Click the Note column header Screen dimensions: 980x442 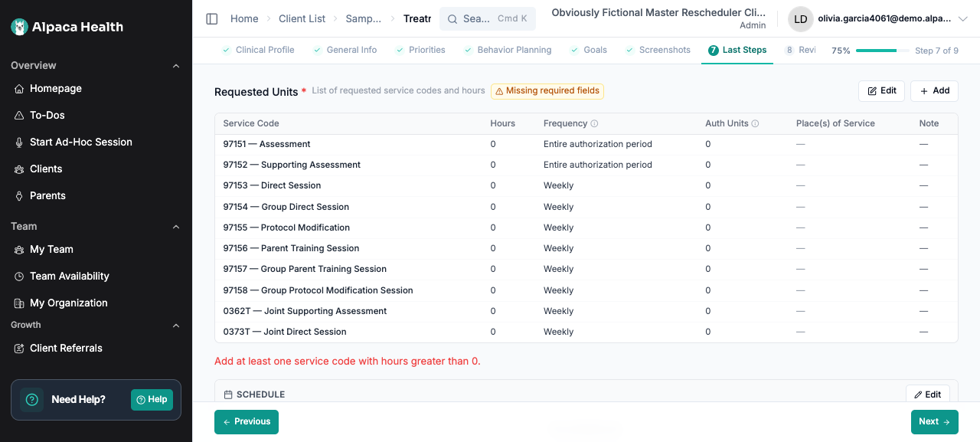929,124
